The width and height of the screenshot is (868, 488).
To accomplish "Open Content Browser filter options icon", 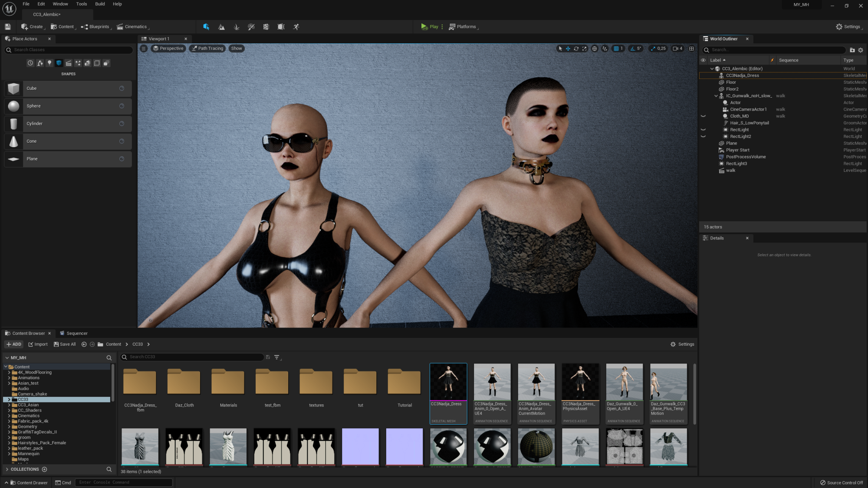I will click(x=277, y=357).
